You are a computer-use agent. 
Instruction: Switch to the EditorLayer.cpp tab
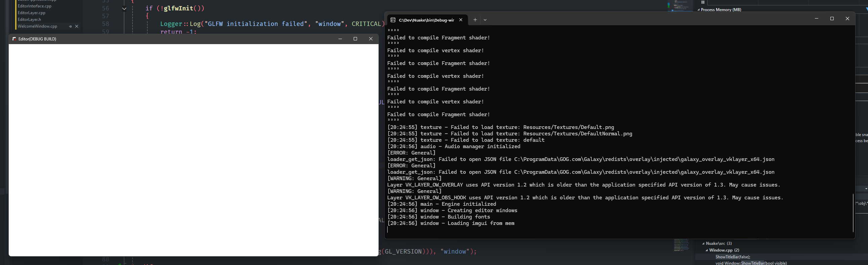point(32,13)
